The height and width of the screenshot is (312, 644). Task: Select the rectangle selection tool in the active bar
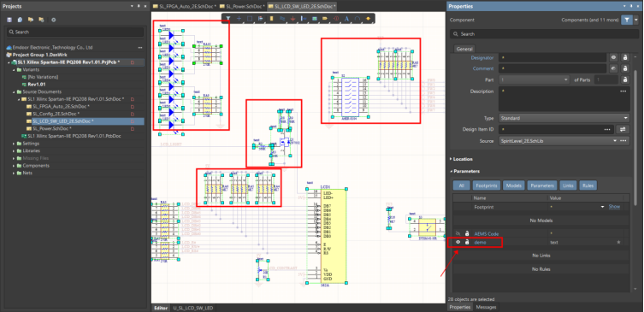pos(249,19)
